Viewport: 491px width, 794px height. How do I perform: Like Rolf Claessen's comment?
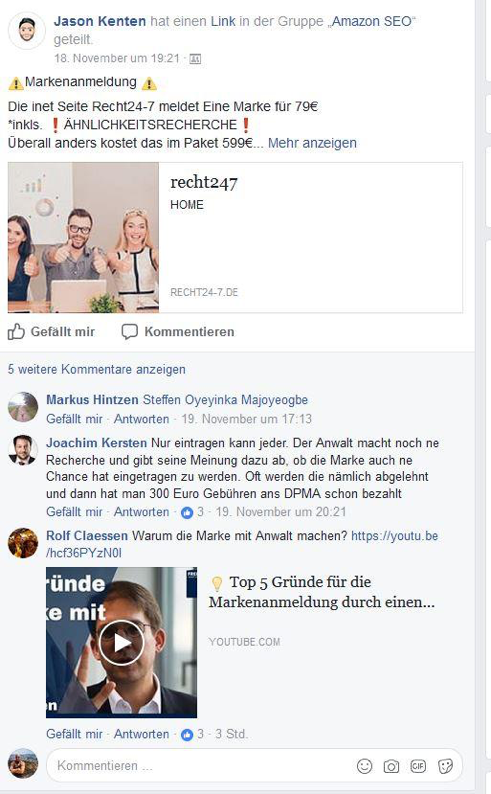[74, 734]
